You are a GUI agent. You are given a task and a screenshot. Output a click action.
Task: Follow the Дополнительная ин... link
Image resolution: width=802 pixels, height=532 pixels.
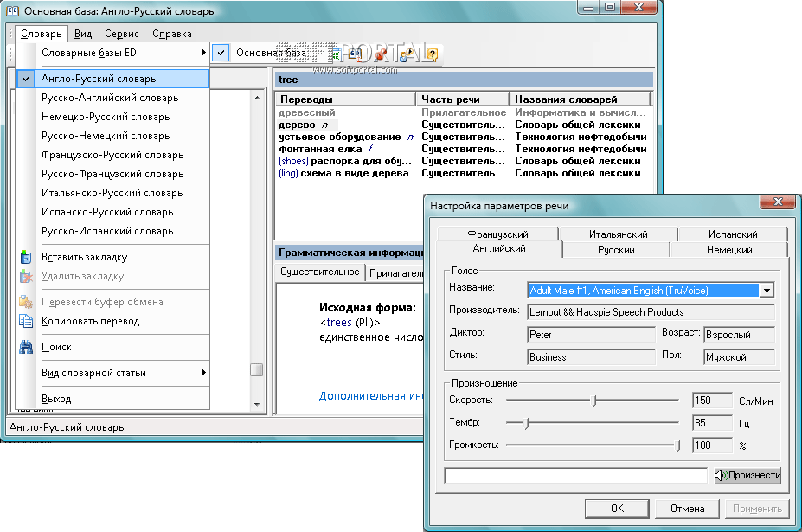(371, 396)
